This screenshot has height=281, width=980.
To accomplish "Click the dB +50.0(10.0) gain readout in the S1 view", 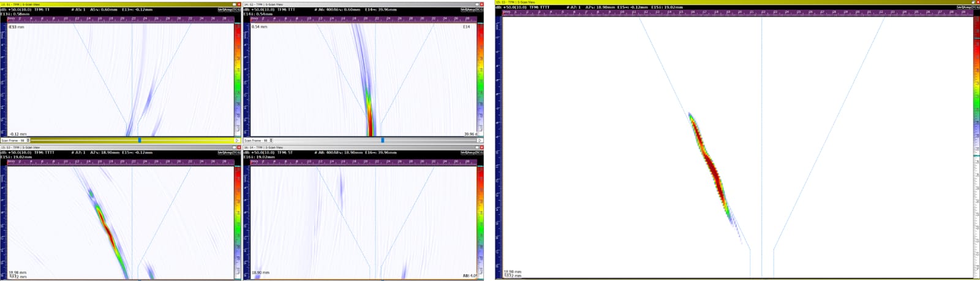I will pyautogui.click(x=16, y=10).
